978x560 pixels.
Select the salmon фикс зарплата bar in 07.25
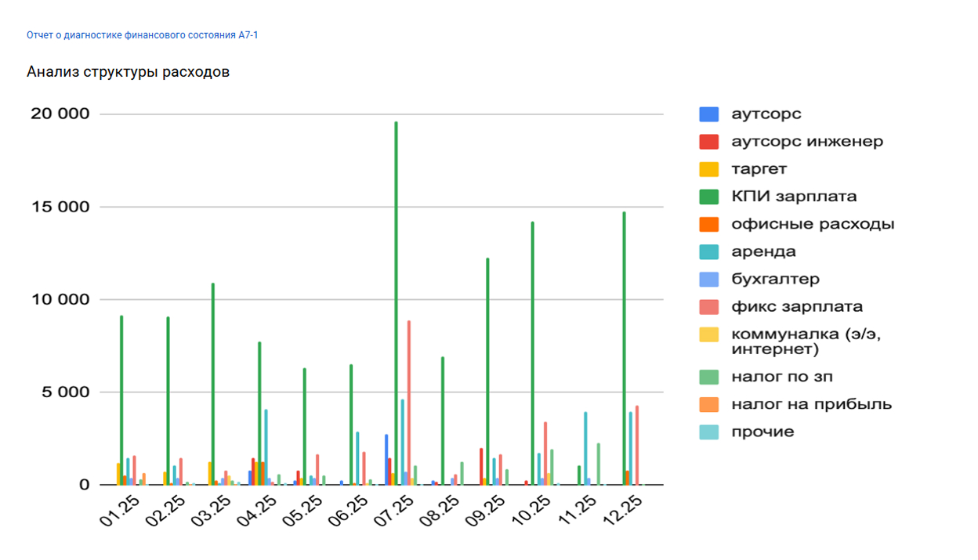pos(409,403)
